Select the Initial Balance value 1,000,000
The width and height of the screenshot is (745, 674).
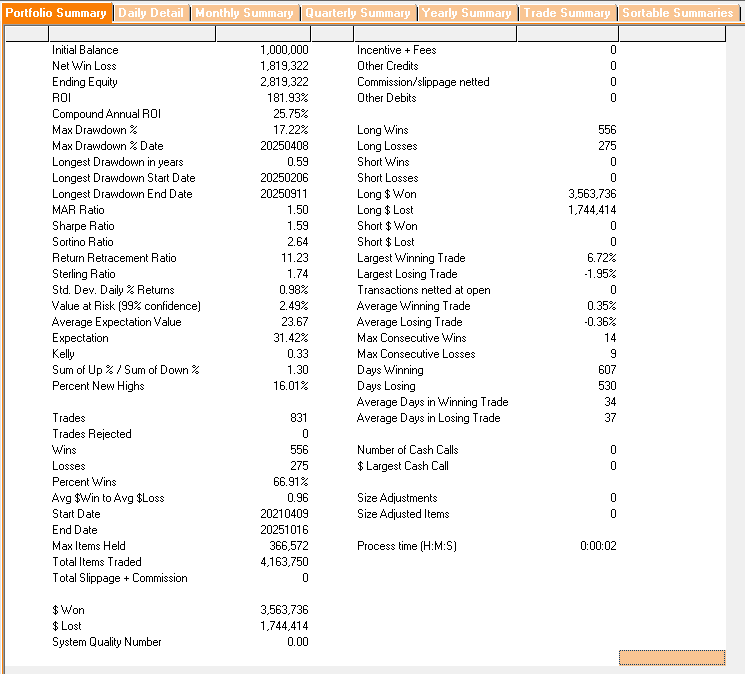(x=283, y=50)
